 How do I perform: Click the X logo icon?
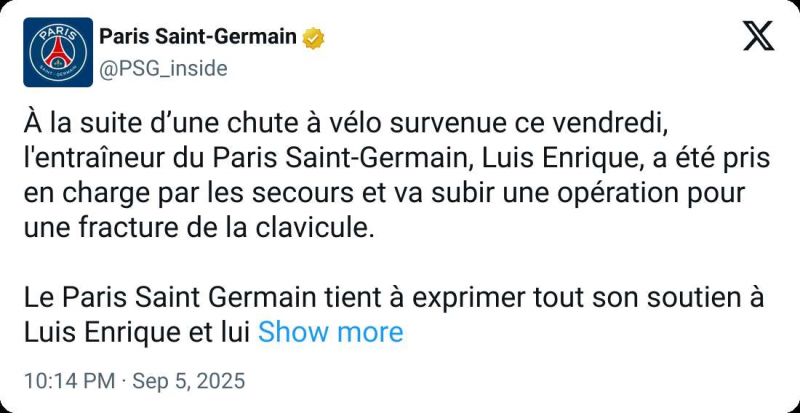click(759, 37)
